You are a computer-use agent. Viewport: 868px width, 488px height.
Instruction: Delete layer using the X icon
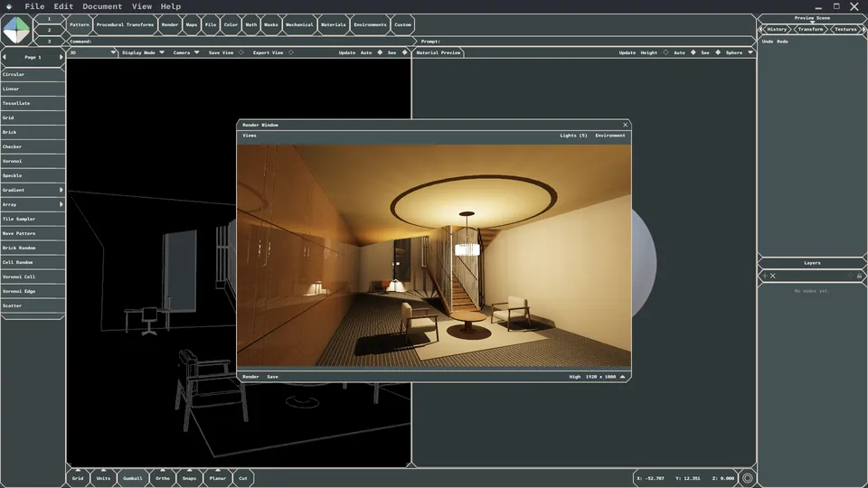[x=773, y=276]
